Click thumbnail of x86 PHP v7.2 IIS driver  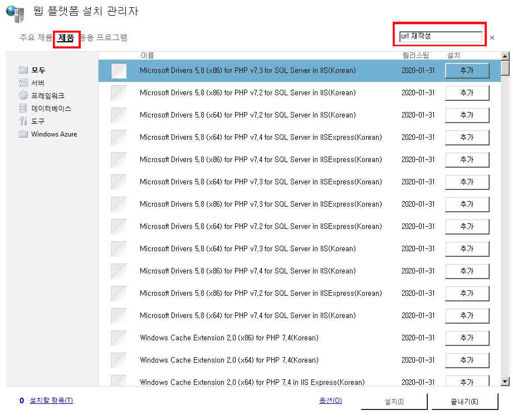(x=119, y=93)
